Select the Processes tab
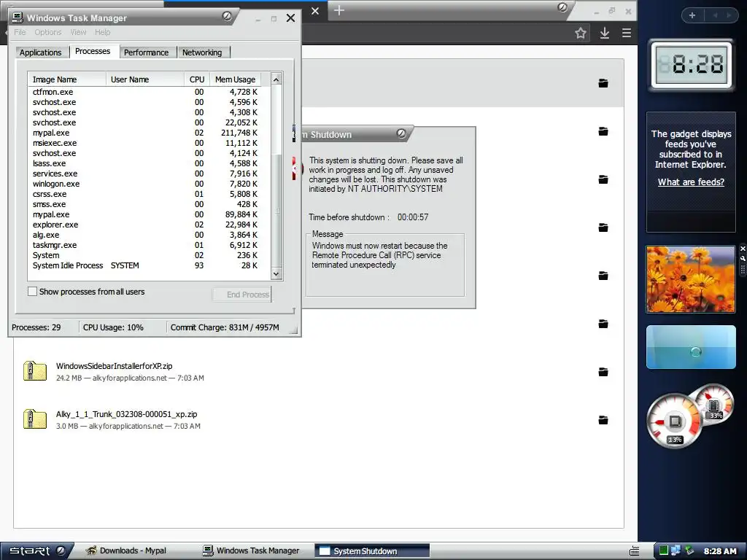Screen dimensions: 747x560 coord(93,52)
